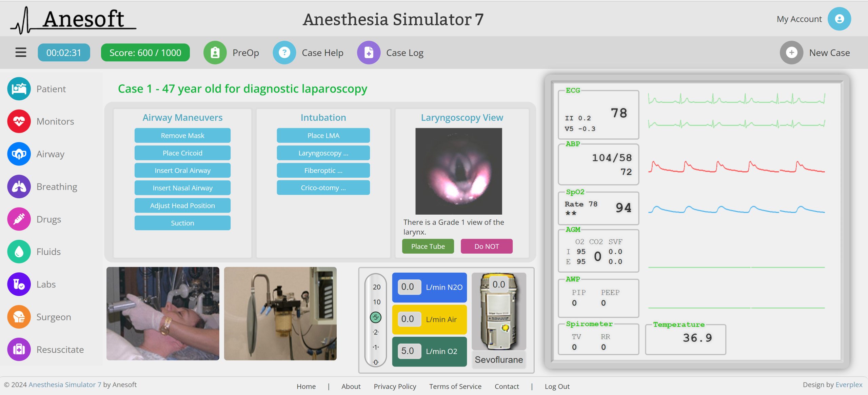This screenshot has height=395, width=868.
Task: Select the Airway sidebar icon
Action: click(x=19, y=154)
